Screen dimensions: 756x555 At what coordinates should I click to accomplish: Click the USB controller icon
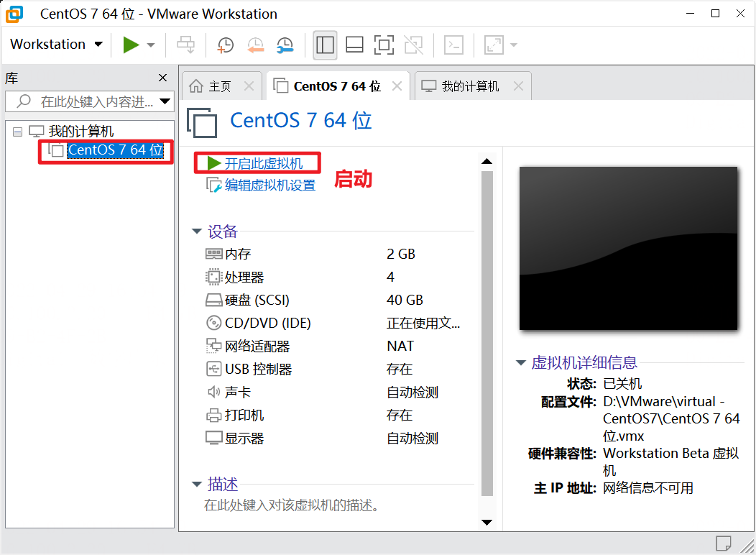pyautogui.click(x=213, y=369)
